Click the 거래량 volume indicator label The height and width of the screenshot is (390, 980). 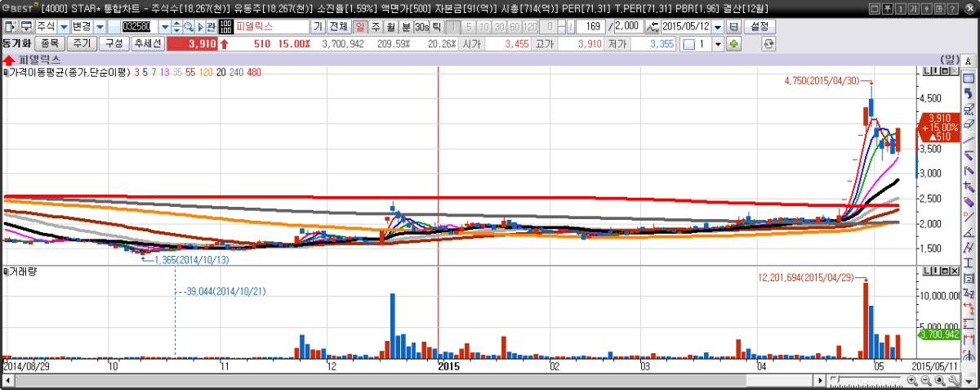click(x=22, y=271)
